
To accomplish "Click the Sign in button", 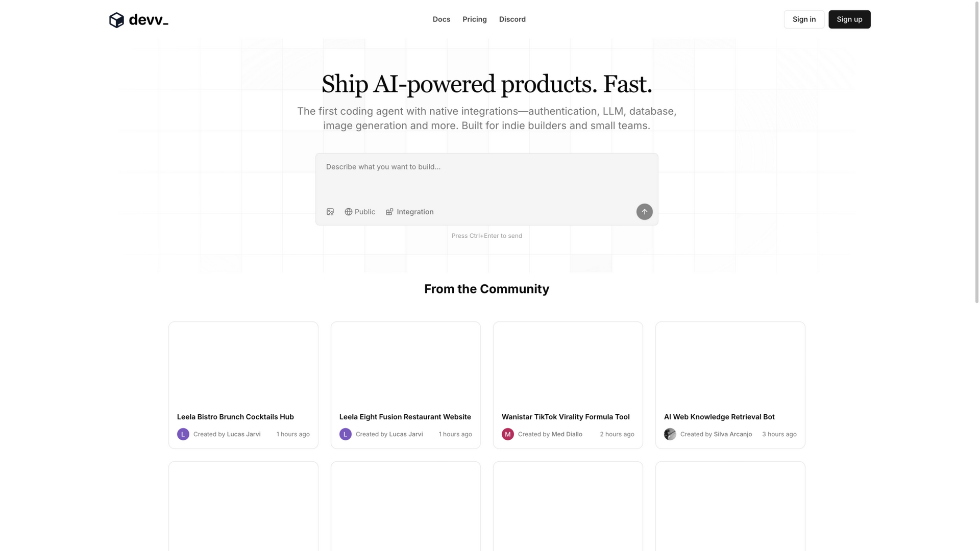I will point(804,19).
